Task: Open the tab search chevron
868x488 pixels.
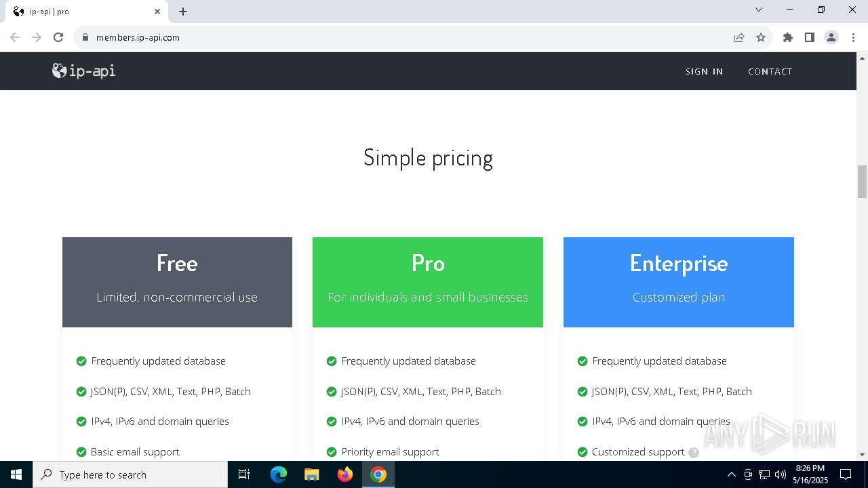Action: [759, 10]
